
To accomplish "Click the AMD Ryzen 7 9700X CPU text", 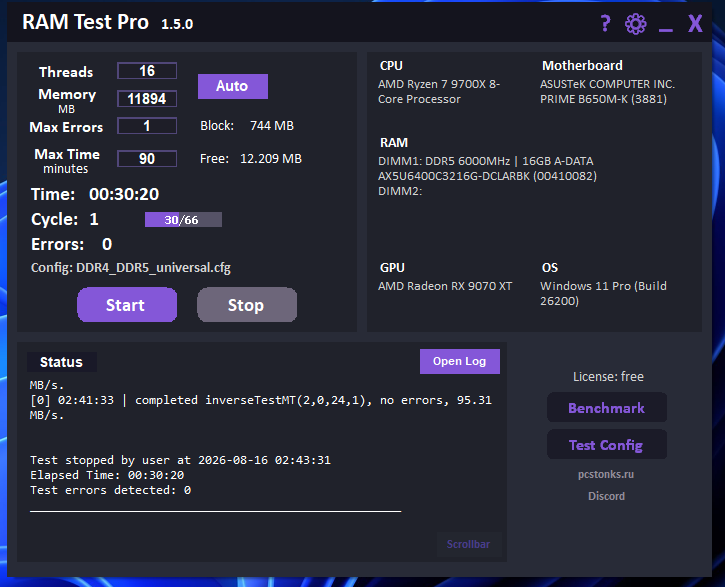I will (x=439, y=92).
